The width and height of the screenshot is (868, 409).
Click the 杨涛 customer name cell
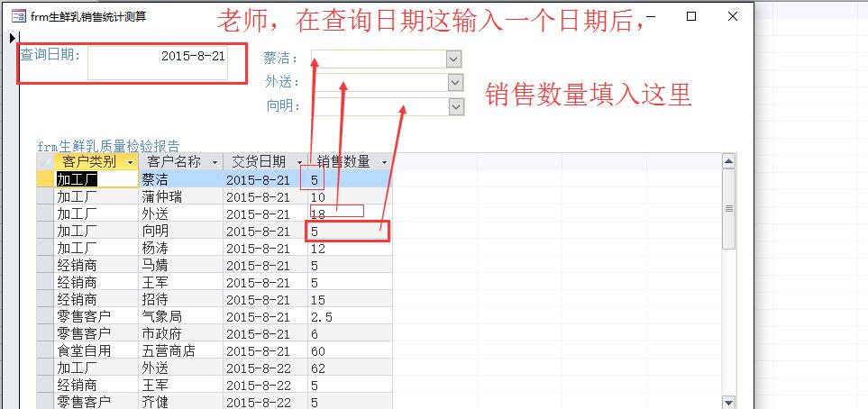[180, 248]
